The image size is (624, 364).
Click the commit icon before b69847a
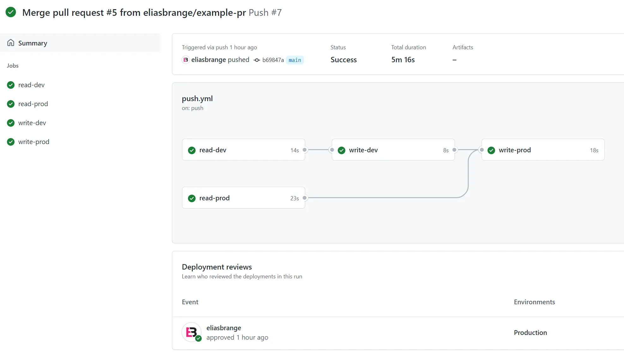click(257, 60)
